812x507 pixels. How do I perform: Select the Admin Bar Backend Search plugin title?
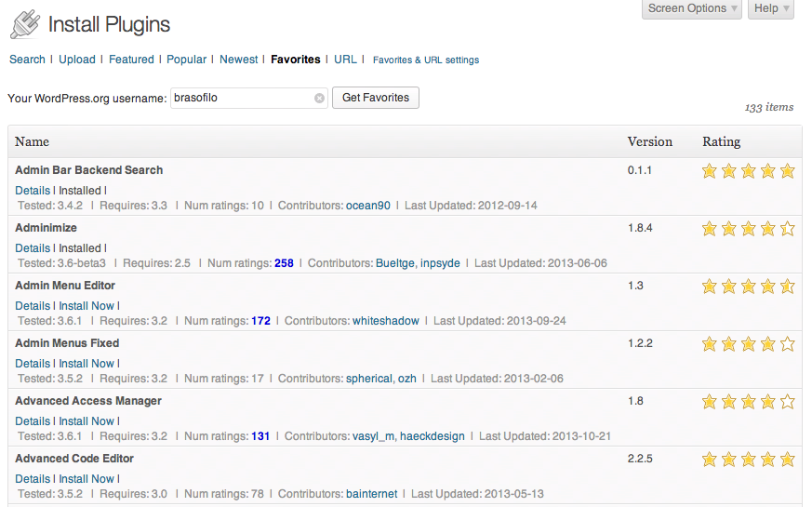coord(89,170)
